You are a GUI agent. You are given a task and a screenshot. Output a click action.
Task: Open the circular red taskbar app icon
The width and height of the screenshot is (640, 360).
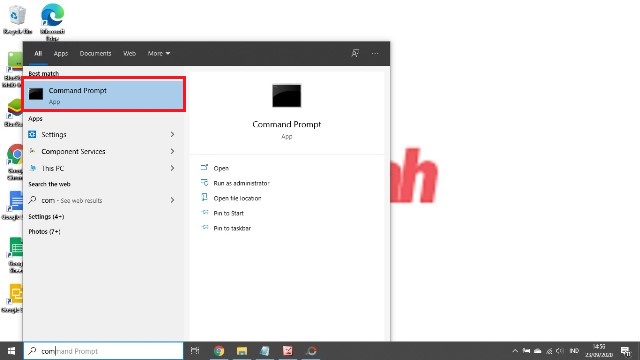[x=311, y=351]
